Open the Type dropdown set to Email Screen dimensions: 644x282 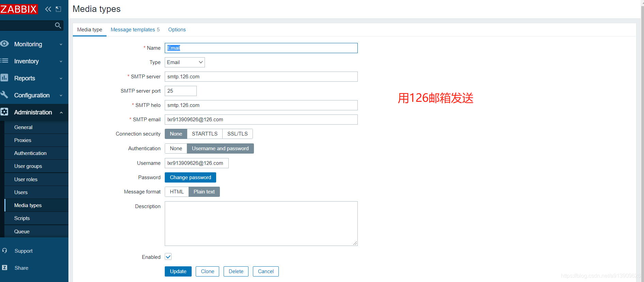tap(185, 62)
